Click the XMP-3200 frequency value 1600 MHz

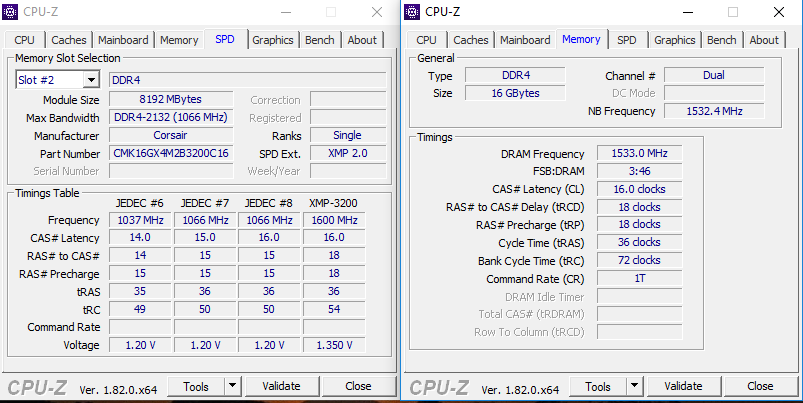click(334, 220)
